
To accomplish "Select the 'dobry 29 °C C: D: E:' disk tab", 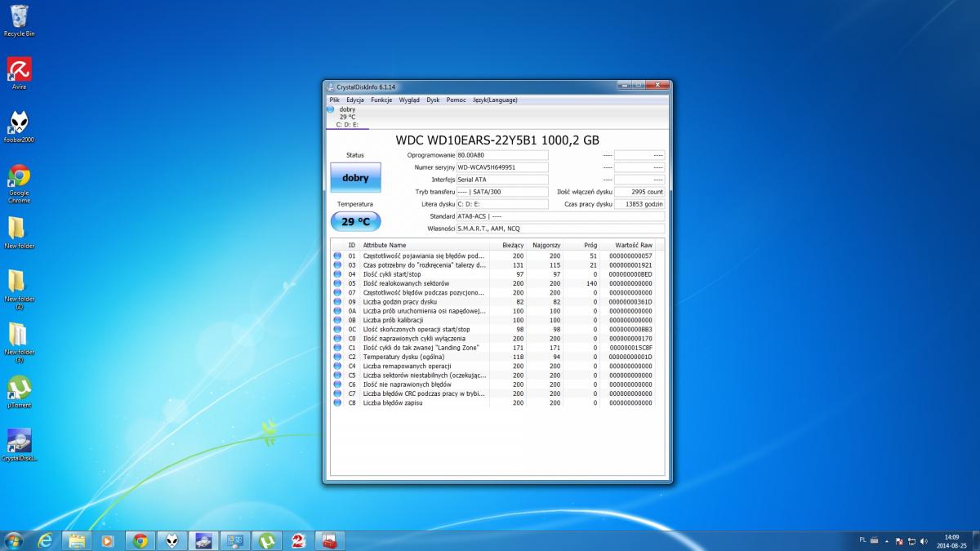I will tap(347, 117).
